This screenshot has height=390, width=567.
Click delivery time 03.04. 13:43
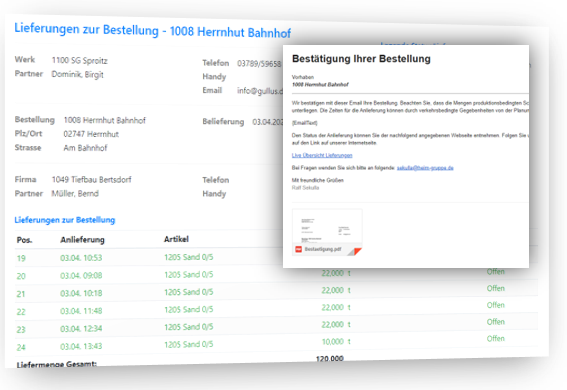pos(81,346)
